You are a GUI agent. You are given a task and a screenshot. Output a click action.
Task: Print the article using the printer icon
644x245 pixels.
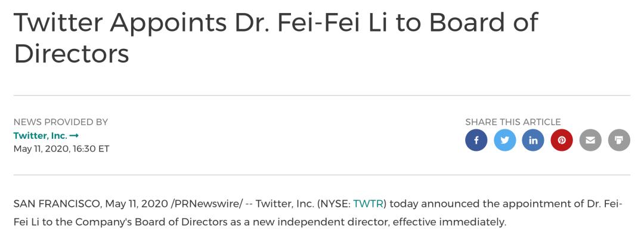(x=619, y=140)
